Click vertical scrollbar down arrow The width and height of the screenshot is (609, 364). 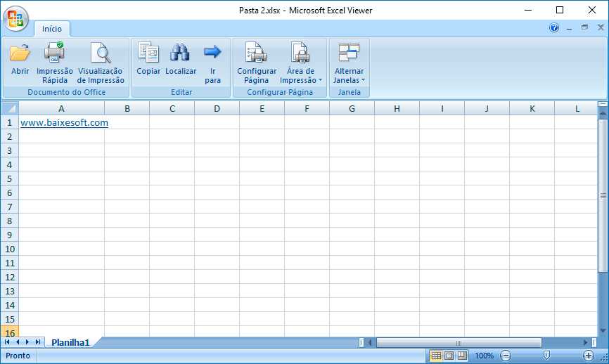[x=603, y=331]
